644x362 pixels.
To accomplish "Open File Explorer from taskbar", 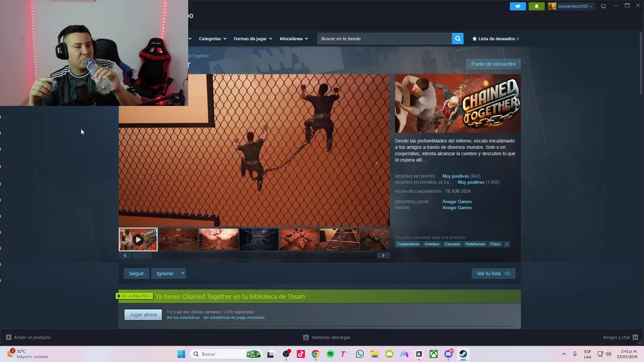I will pos(374,354).
